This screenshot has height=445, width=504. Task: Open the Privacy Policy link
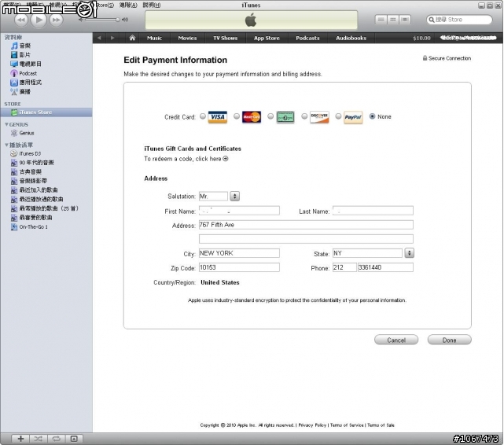coord(312,425)
